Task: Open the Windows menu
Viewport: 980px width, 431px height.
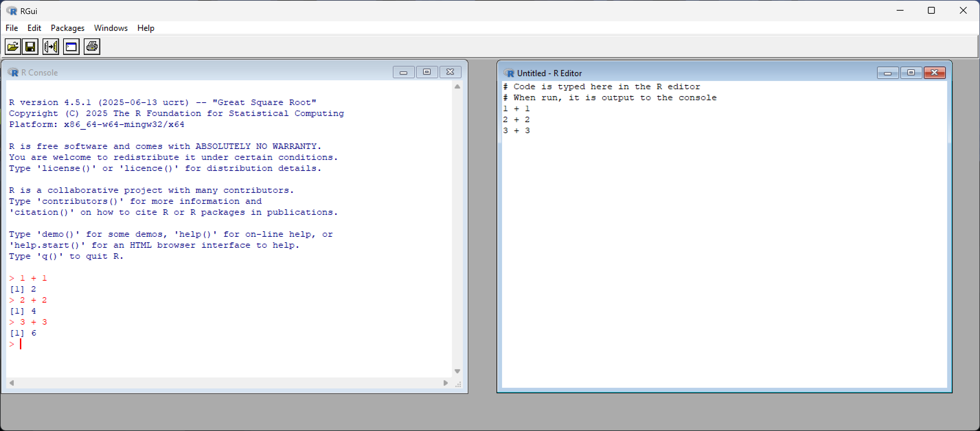Action: pos(111,28)
